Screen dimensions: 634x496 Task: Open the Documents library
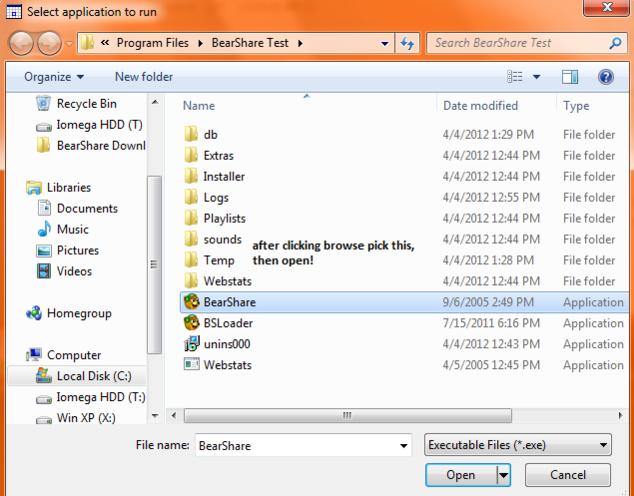coord(77,208)
